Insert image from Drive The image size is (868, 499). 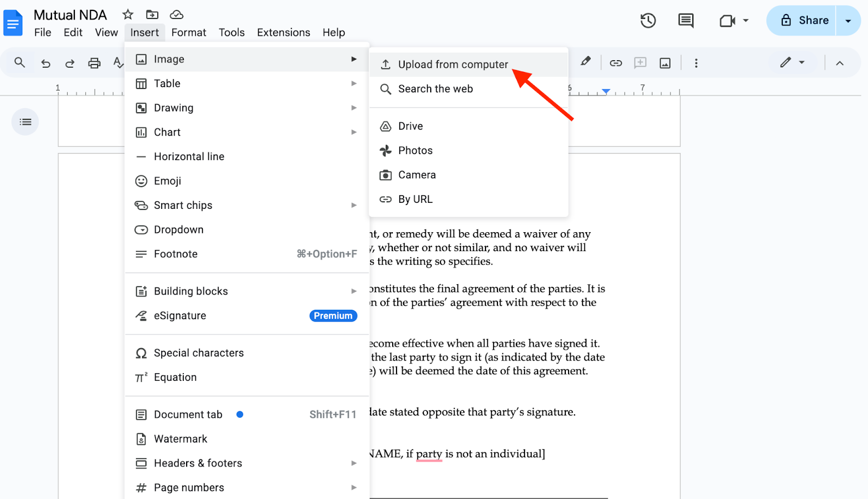point(469,126)
